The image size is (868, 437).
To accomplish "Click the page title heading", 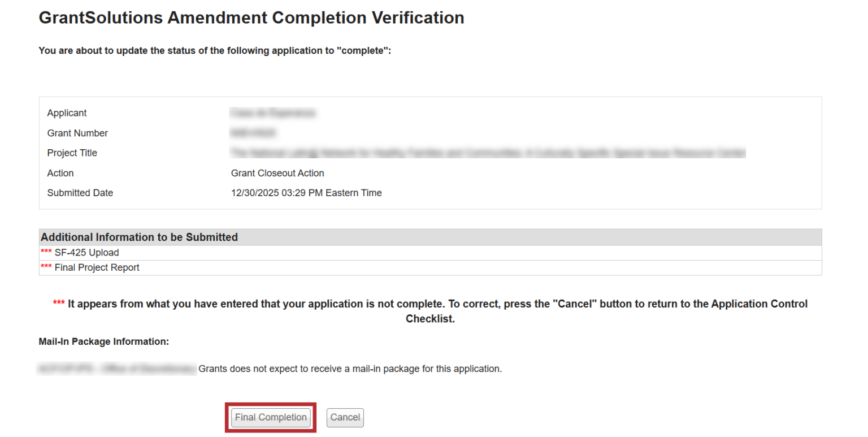I will (x=251, y=18).
